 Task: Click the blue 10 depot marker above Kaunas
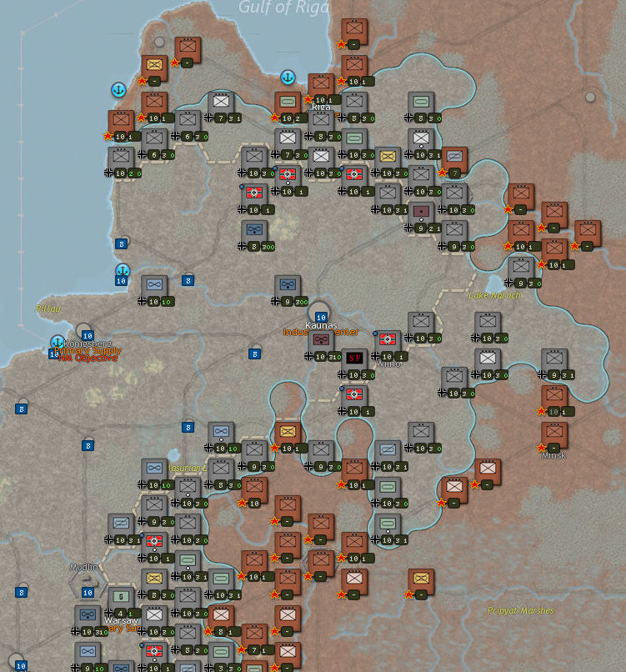pyautogui.click(x=321, y=317)
